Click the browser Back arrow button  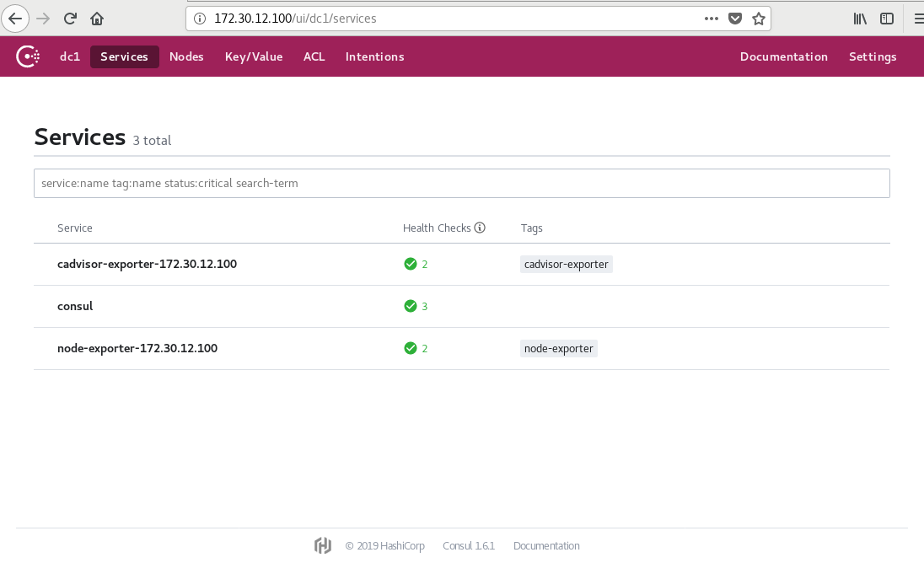[x=15, y=19]
